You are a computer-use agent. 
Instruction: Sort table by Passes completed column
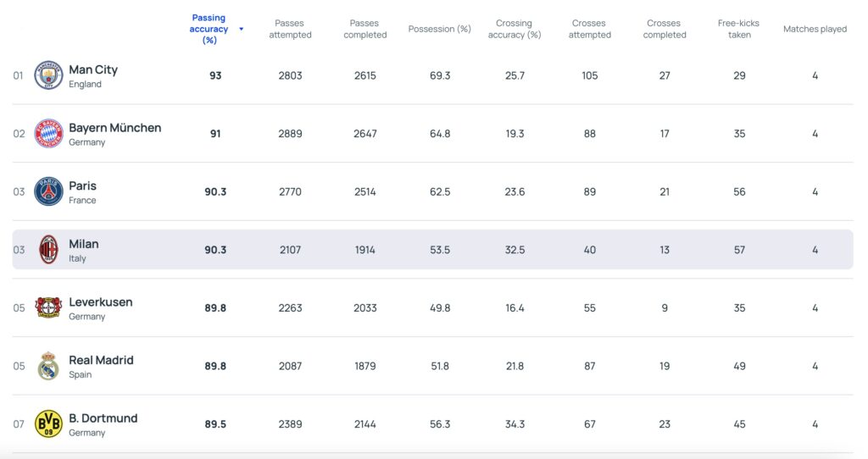tap(364, 29)
